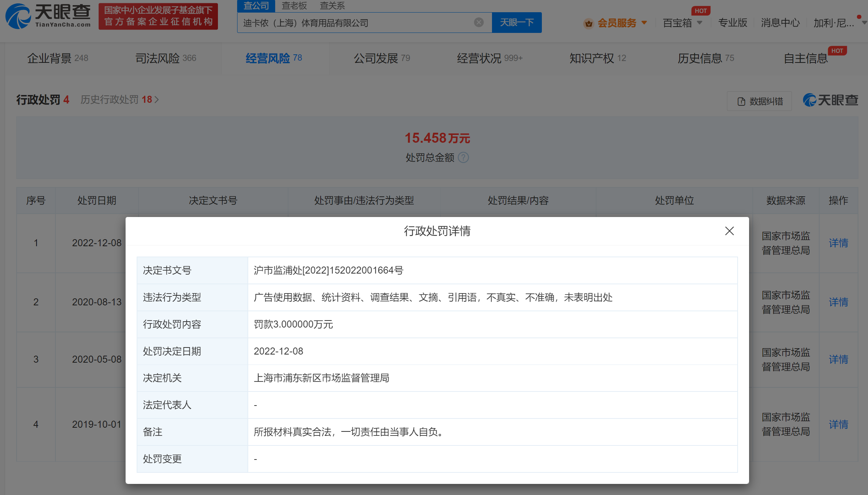Close the penalty details dialog
Image resolution: width=868 pixels, height=495 pixels.
[729, 231]
